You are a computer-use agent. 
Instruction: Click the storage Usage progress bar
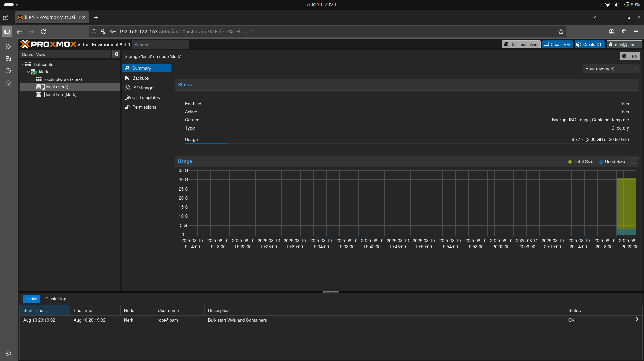206,143
